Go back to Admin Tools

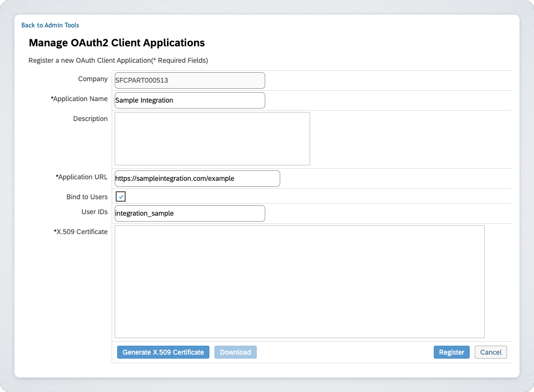point(50,25)
